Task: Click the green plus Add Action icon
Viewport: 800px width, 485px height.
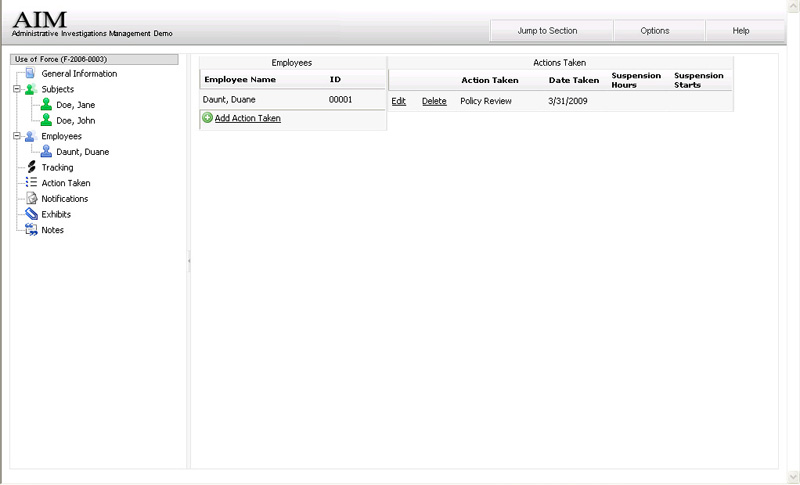Action: [207, 118]
